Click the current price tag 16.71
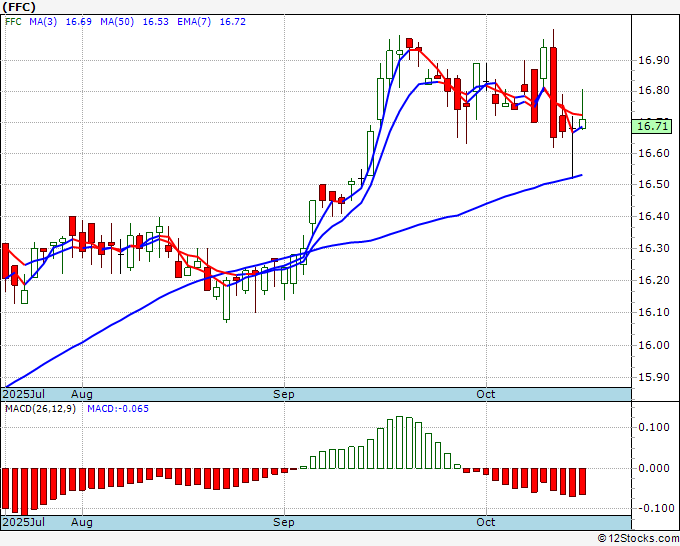The image size is (680, 546). (652, 126)
